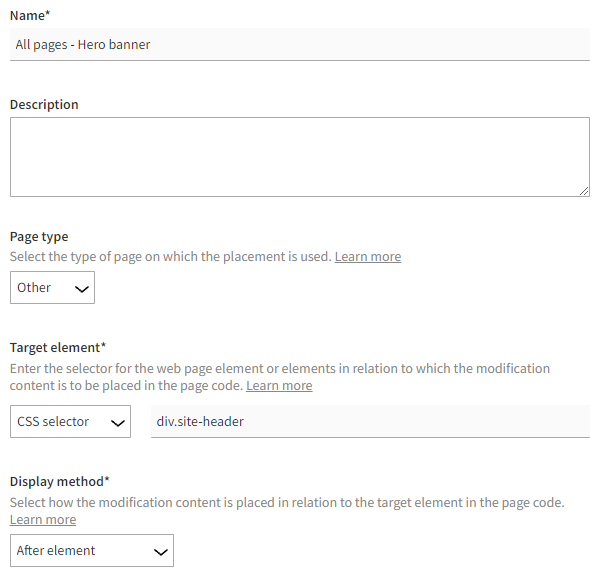Click the Display method* heading label
This screenshot has height=577, width=600.
coord(60,482)
